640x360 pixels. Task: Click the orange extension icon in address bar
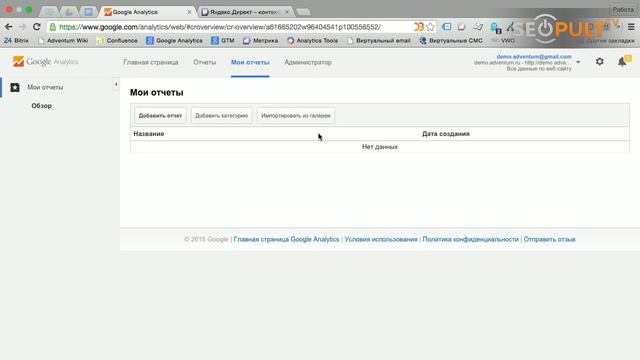coord(419,27)
